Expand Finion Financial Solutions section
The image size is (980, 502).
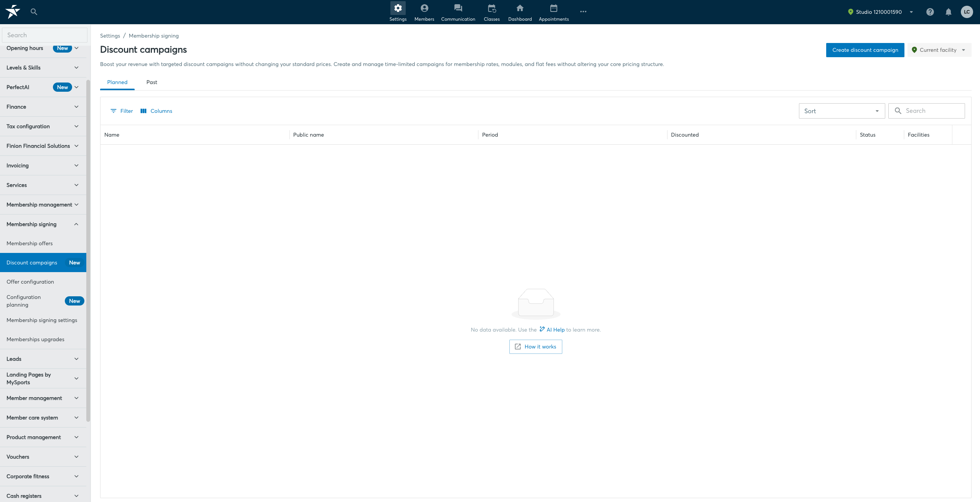[x=43, y=146]
